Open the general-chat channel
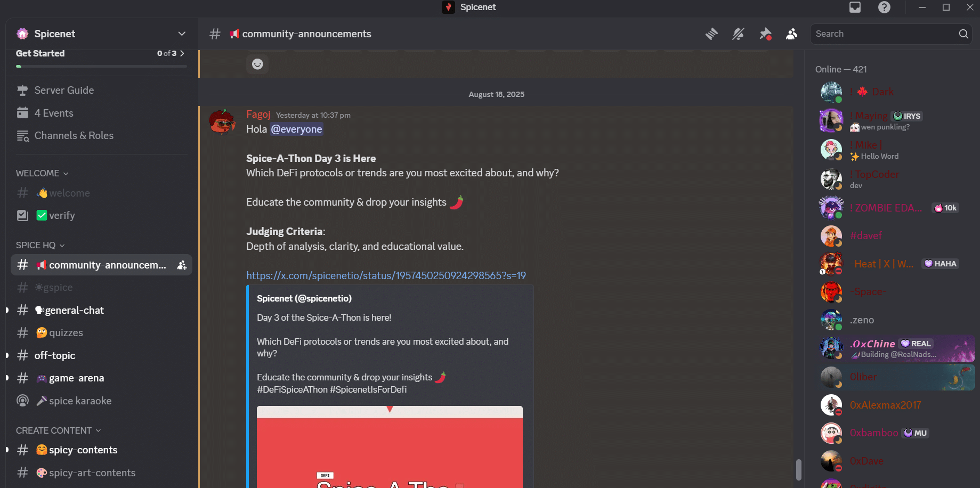980x488 pixels. click(101, 310)
